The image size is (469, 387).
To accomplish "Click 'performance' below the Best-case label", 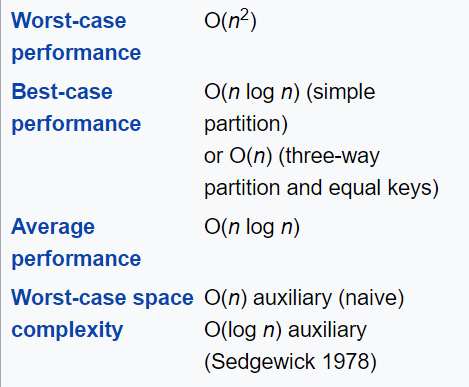I will pyautogui.click(x=76, y=124).
